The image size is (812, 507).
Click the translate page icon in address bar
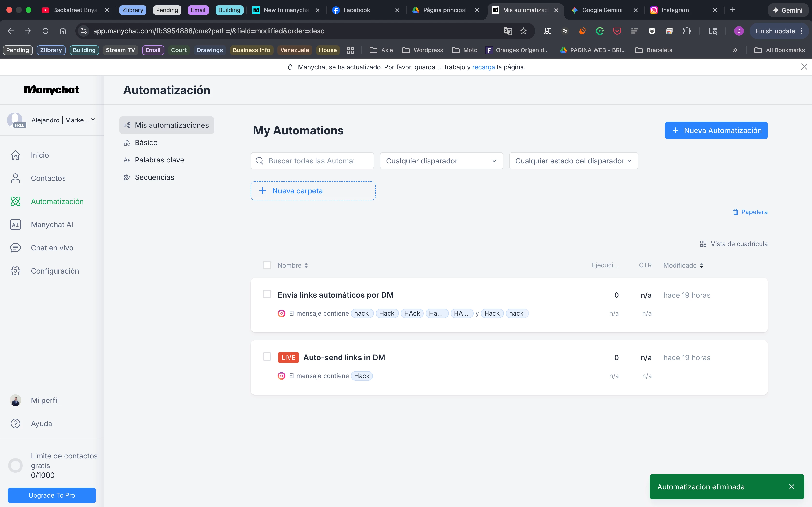point(508,31)
